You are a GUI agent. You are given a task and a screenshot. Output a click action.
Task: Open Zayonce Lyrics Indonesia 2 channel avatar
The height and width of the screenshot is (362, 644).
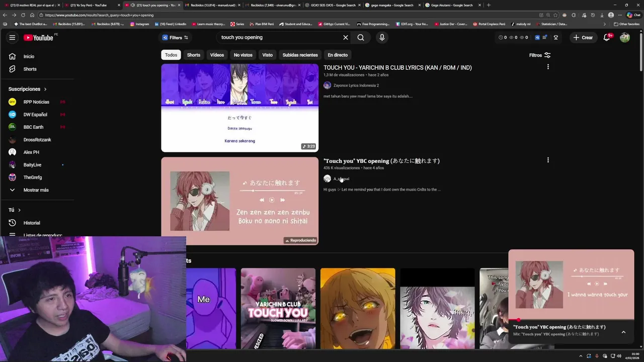[327, 85]
